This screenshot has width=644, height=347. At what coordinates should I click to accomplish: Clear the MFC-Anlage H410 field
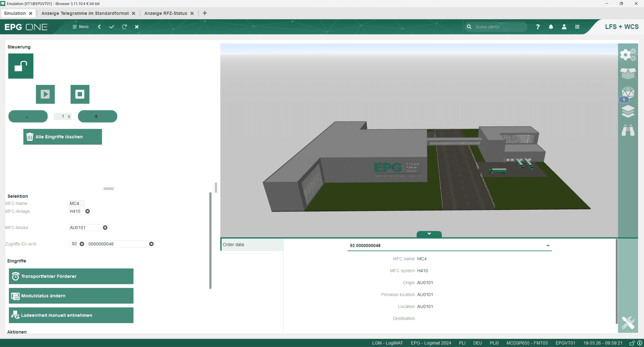click(x=88, y=211)
